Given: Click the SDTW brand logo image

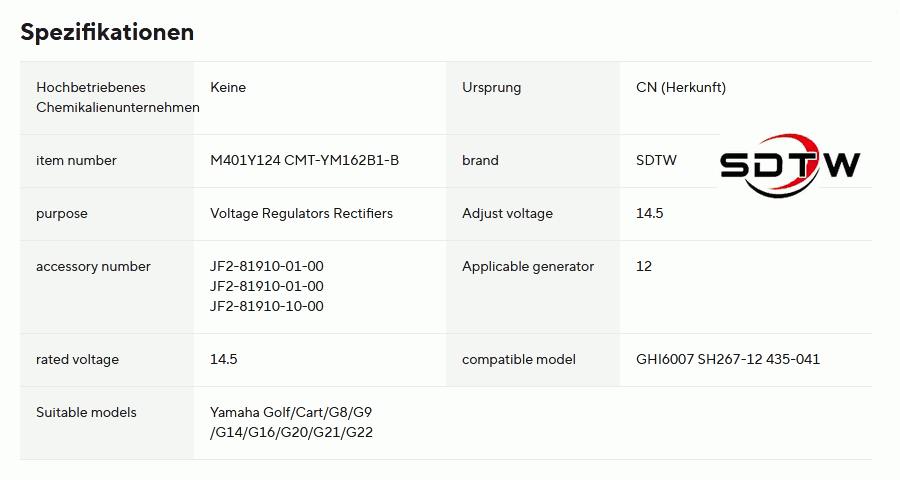Looking at the screenshot, I should 790,165.
